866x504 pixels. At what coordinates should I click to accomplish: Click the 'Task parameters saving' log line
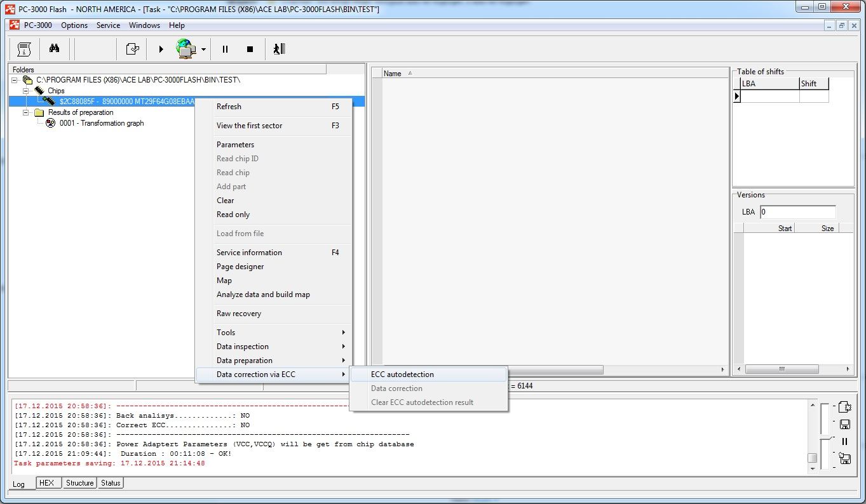coord(109,463)
